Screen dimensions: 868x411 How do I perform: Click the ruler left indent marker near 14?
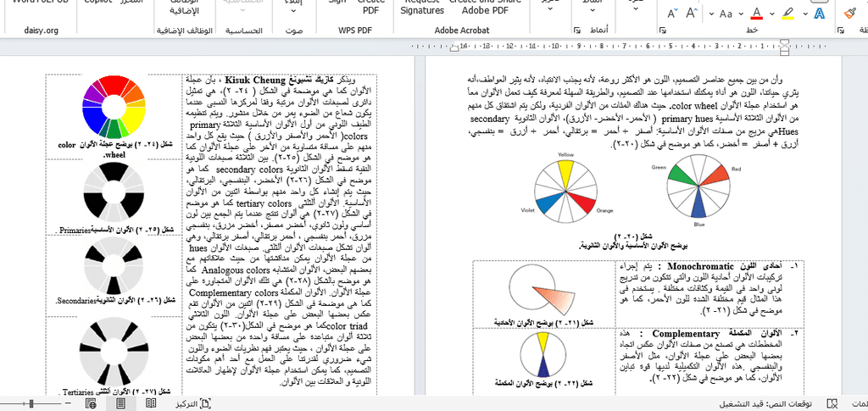455,47
